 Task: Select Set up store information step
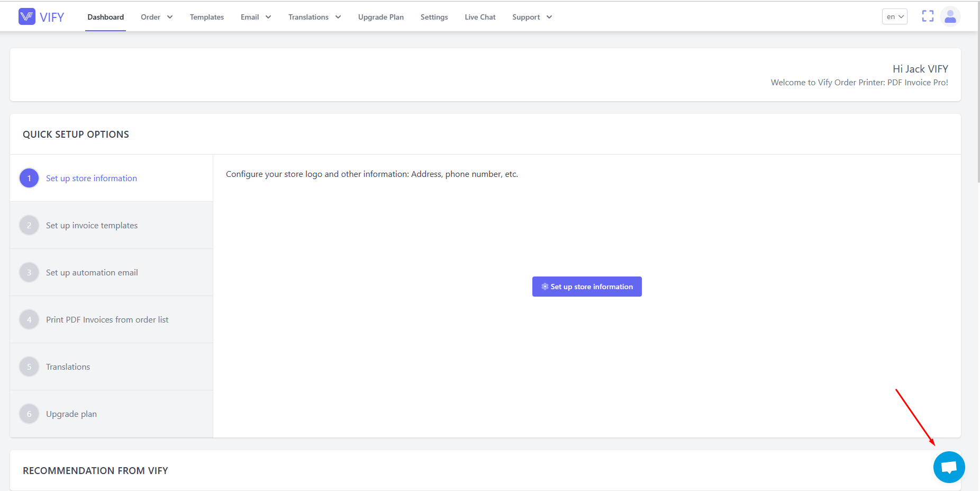click(112, 178)
